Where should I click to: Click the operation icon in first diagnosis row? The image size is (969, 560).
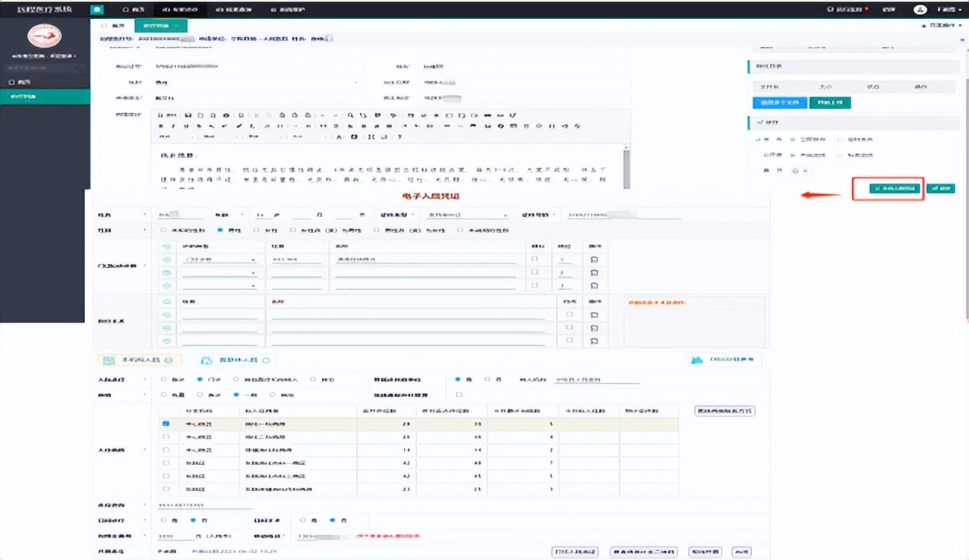(594, 260)
